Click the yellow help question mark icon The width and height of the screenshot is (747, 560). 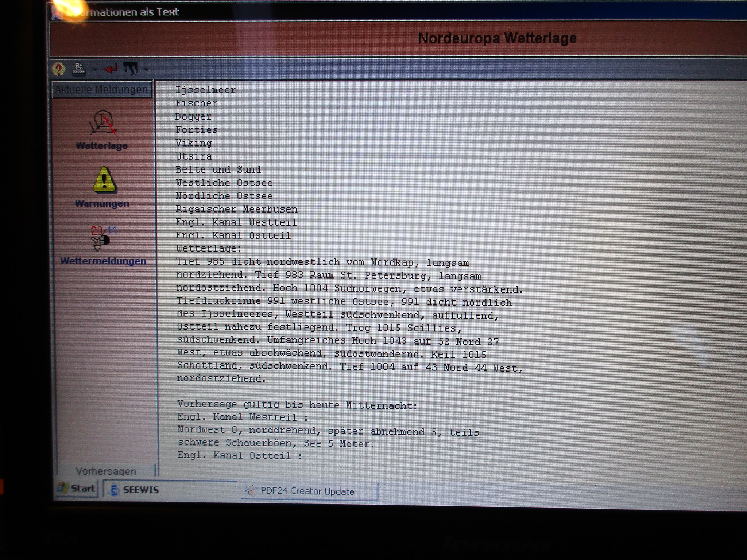point(59,69)
